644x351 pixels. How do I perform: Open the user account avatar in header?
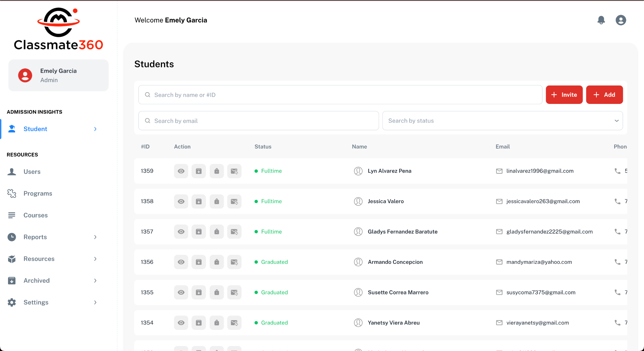coord(621,20)
